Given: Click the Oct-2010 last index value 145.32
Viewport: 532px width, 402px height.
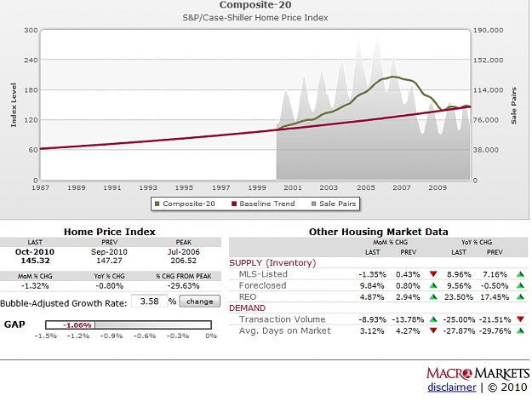Looking at the screenshot, I should (x=35, y=261).
